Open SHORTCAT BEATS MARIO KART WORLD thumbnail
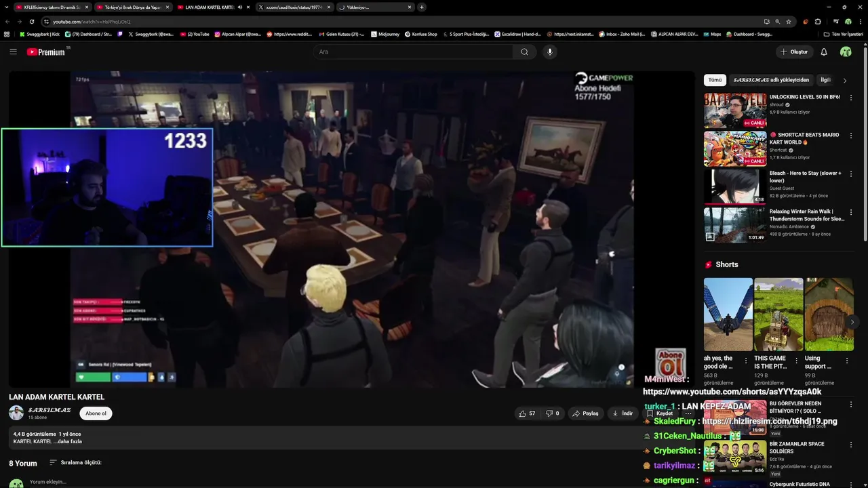Screen dimensions: 868x488 click(735, 148)
